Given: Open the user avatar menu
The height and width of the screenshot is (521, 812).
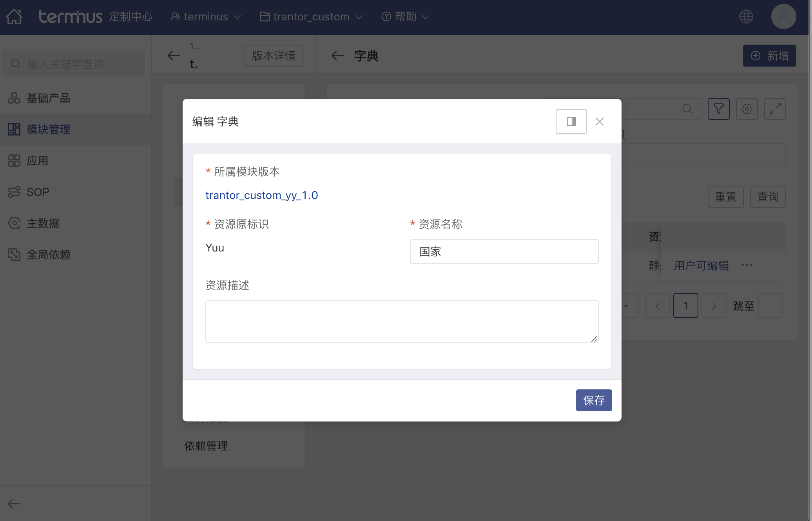Looking at the screenshot, I should coord(783,16).
